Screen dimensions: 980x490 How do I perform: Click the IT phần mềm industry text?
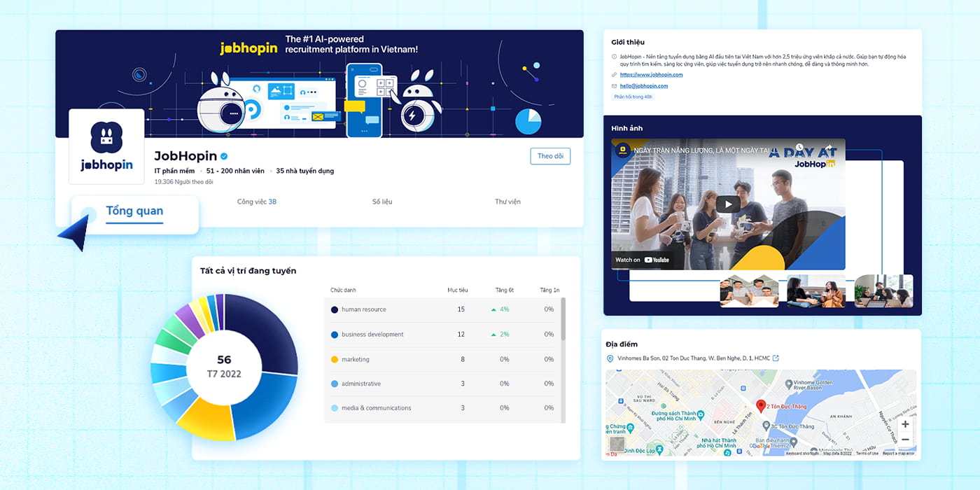[x=175, y=171]
